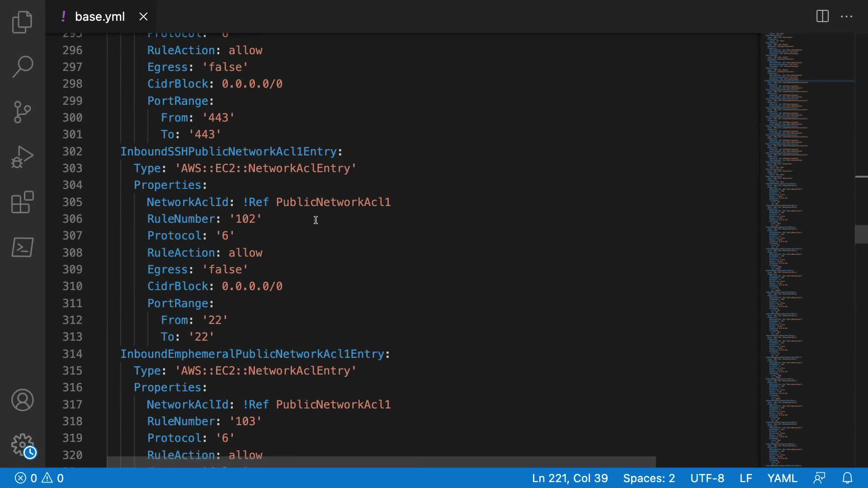Open notifications bell in the status bar
The height and width of the screenshot is (488, 868).
pos(847,478)
